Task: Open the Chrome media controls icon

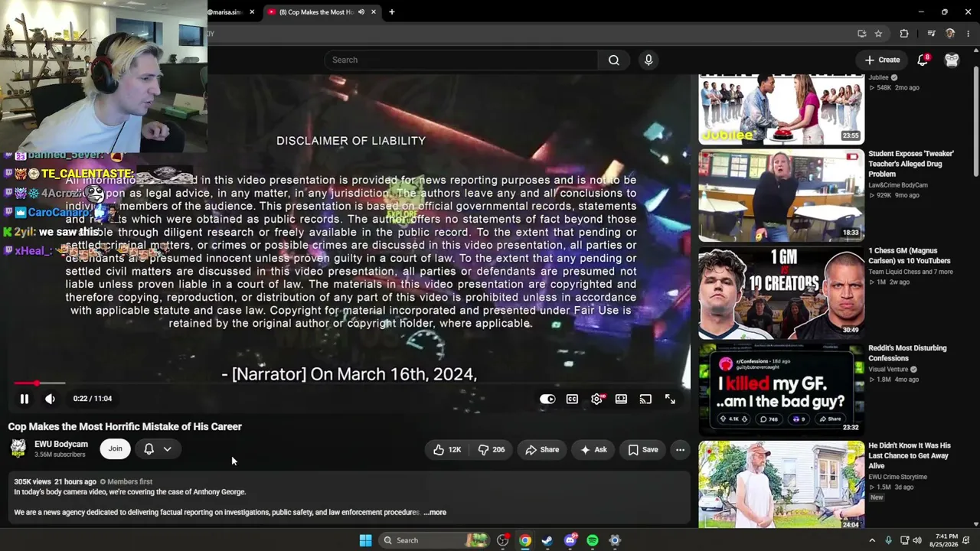Action: click(931, 34)
